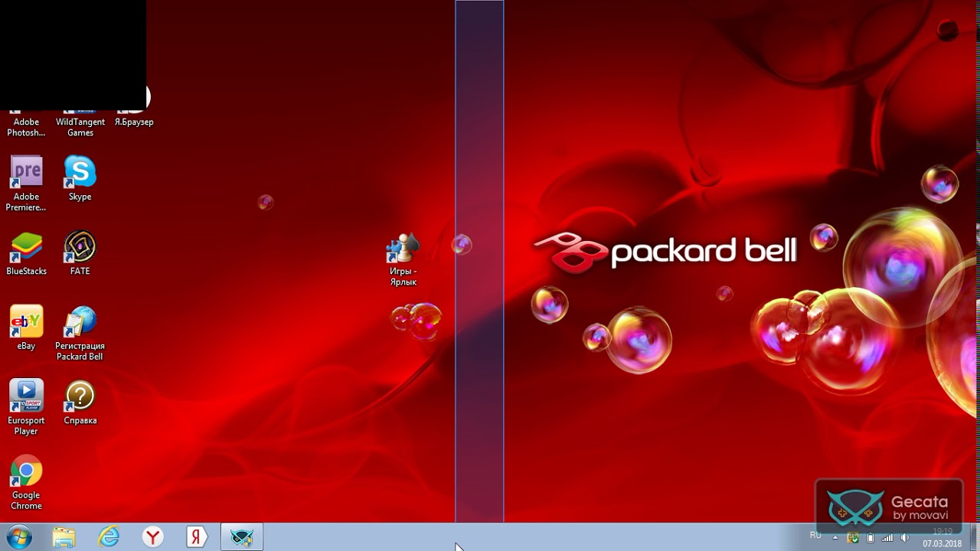This screenshot has height=551, width=980.
Task: Show hidden system tray icons
Action: click(x=837, y=538)
